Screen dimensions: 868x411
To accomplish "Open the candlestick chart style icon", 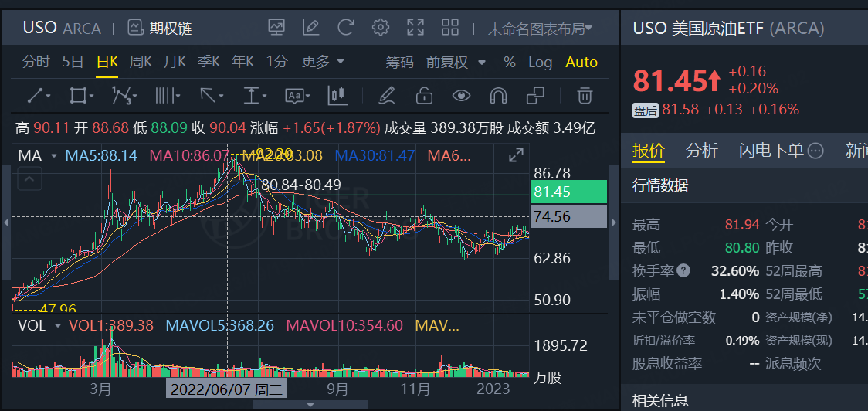I will point(337,96).
